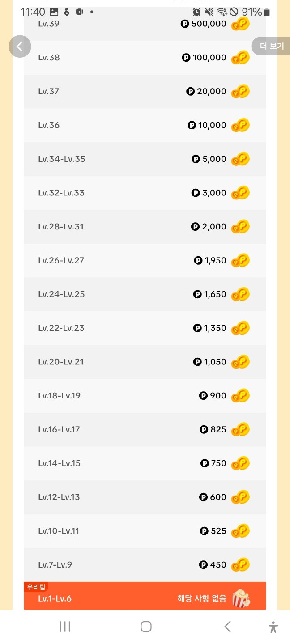Screen dimensions: 290x644
Task: Tap the Android recent apps icon
Action: (65, 627)
